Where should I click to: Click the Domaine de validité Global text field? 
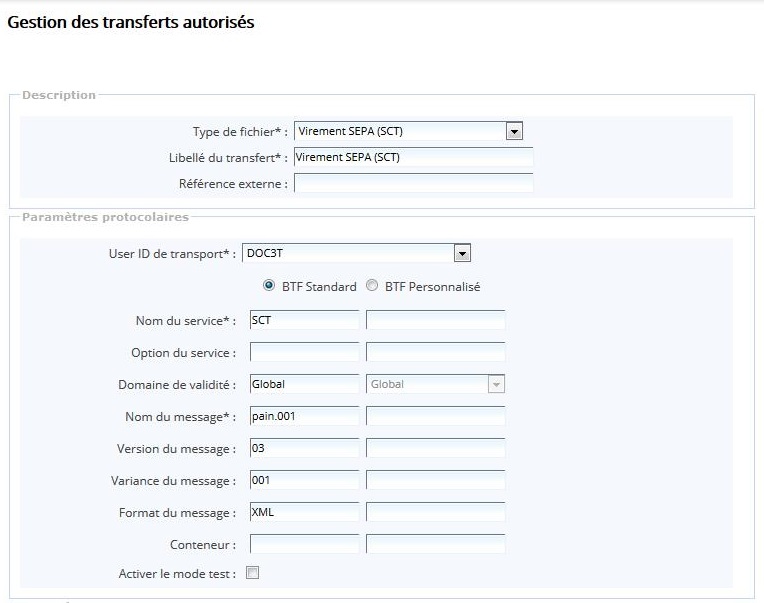(304, 384)
